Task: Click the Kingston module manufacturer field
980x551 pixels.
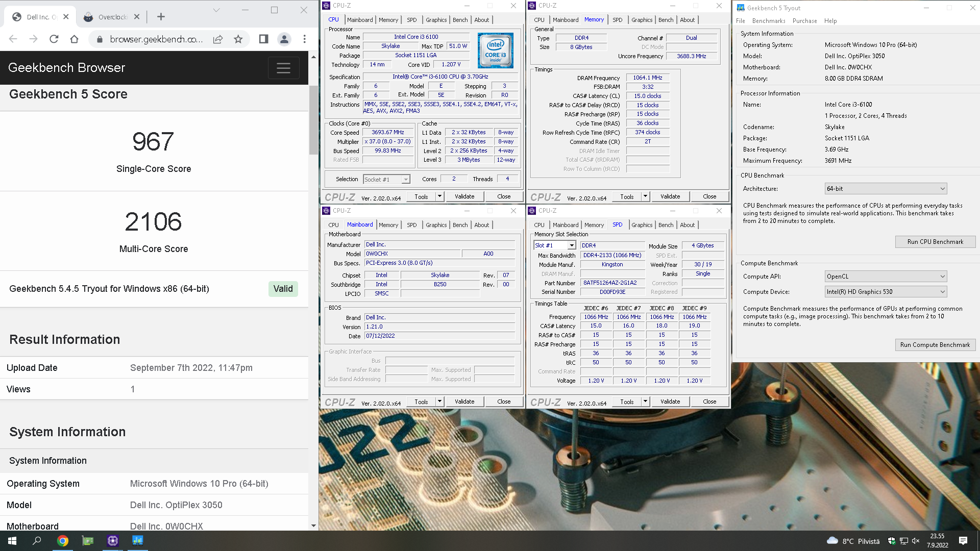Action: 612,265
